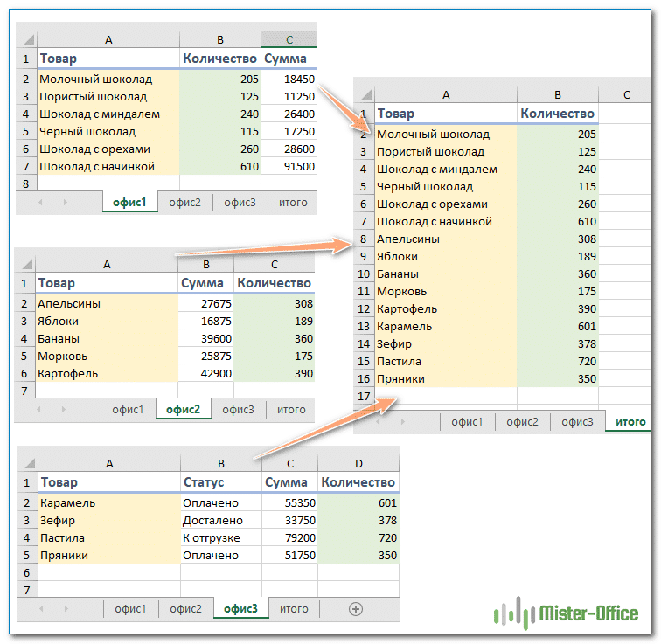The width and height of the screenshot is (661, 644).
Task: Select highlighted column C header in офис1 sheet
Action: (289, 39)
